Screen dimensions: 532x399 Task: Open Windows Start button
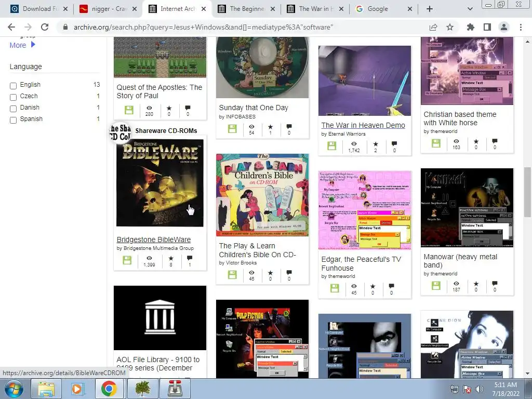[14, 389]
